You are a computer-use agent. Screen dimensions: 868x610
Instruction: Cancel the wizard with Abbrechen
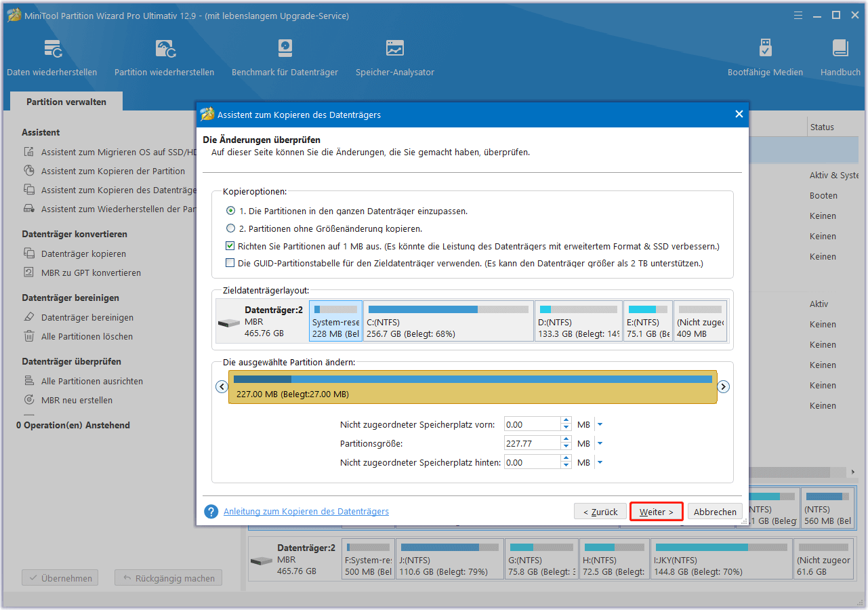coord(715,512)
